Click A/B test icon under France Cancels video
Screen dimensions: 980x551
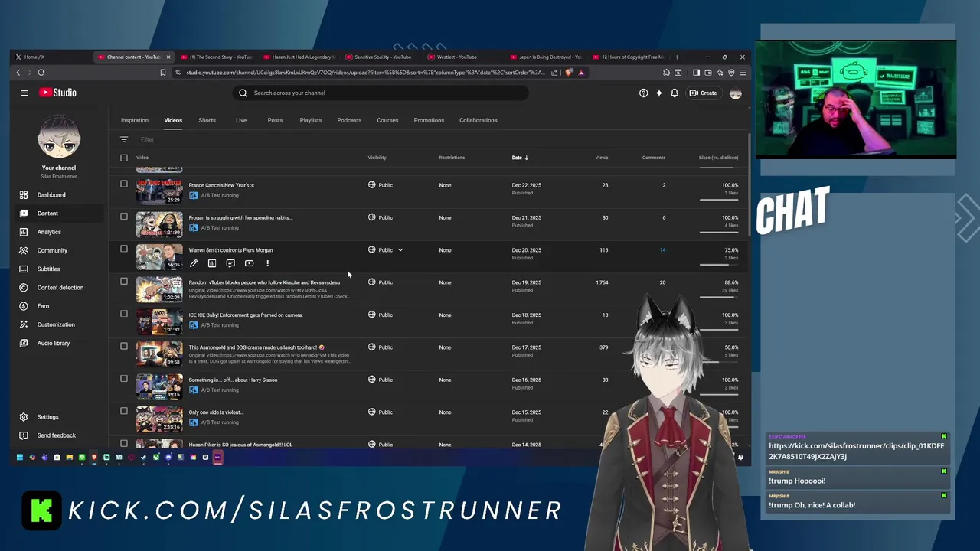[194, 195]
